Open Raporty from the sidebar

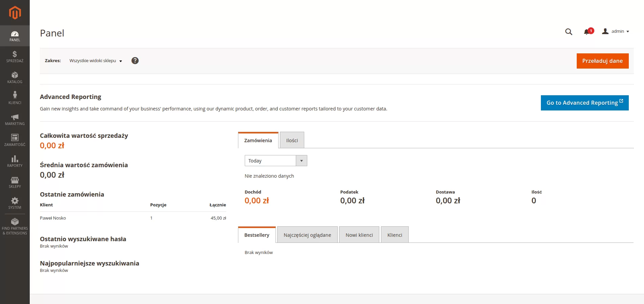[15, 161]
